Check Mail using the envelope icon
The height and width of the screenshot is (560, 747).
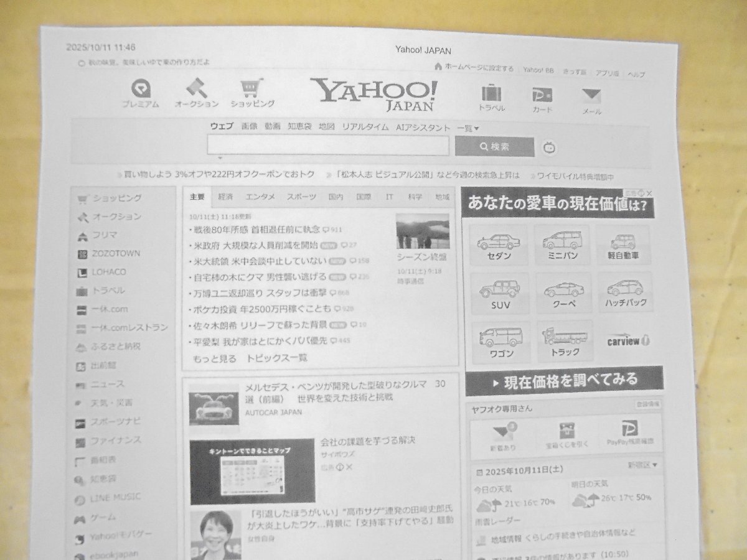coord(590,96)
